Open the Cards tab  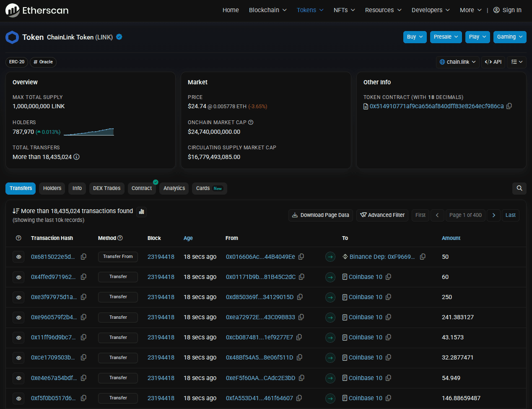point(210,188)
